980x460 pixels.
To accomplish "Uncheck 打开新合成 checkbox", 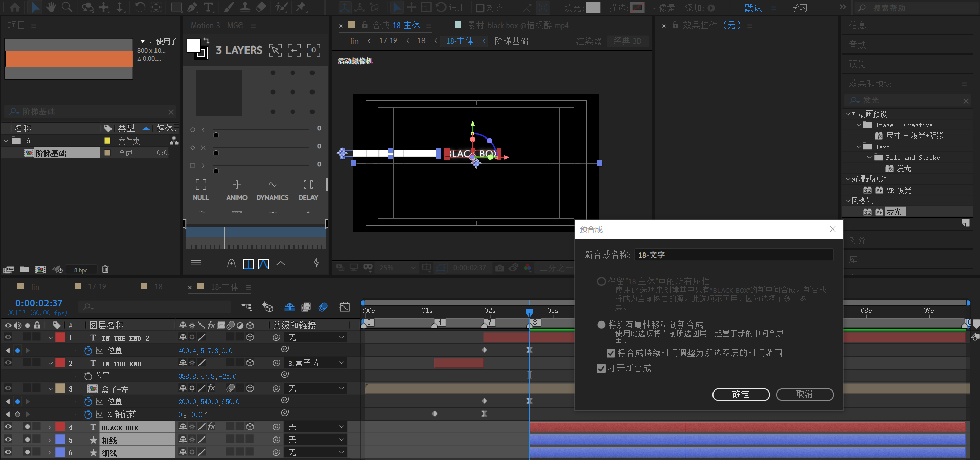I will click(x=602, y=369).
